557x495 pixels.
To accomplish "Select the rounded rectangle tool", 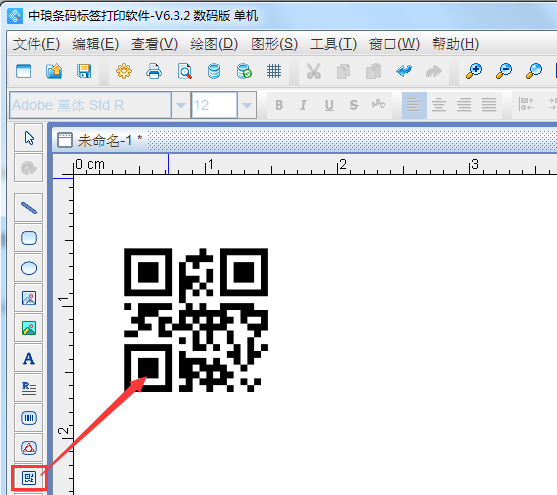I will [x=29, y=238].
